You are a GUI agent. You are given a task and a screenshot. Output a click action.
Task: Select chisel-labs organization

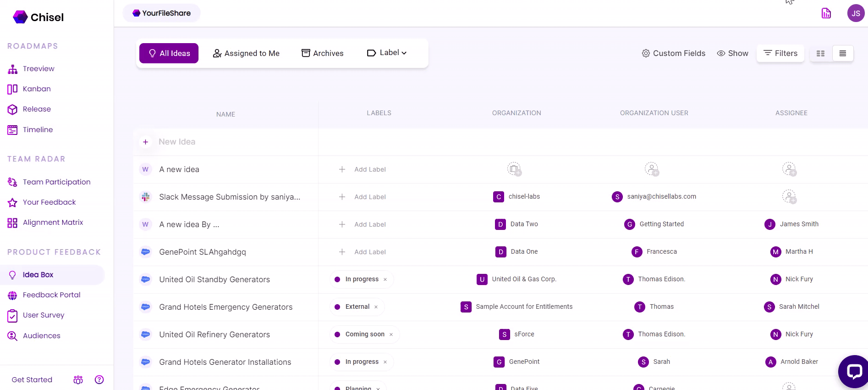(x=516, y=197)
